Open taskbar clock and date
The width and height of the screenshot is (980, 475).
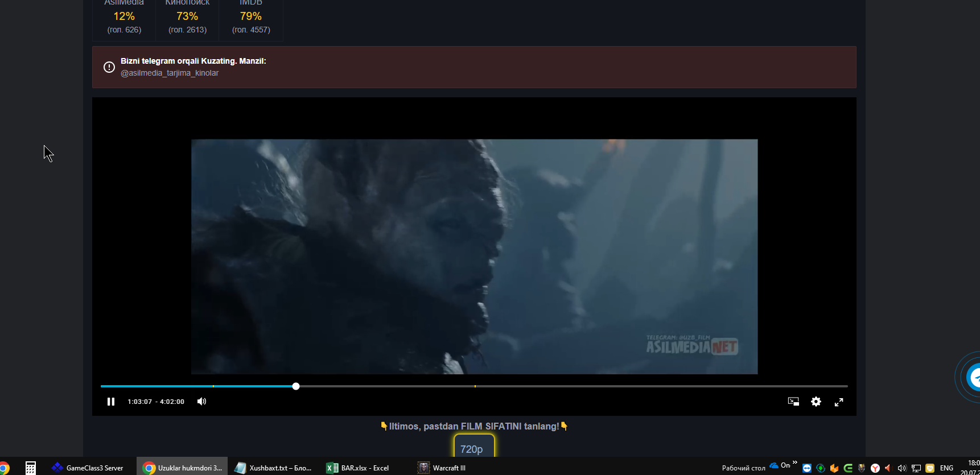(970, 468)
